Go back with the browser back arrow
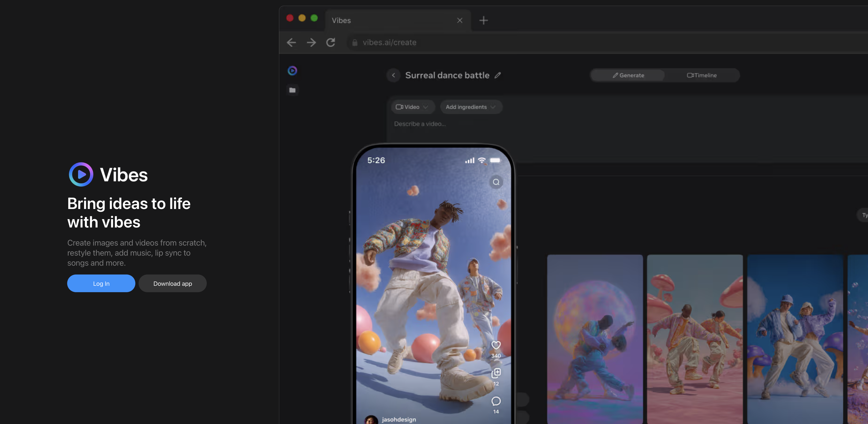868x424 pixels. 291,42
